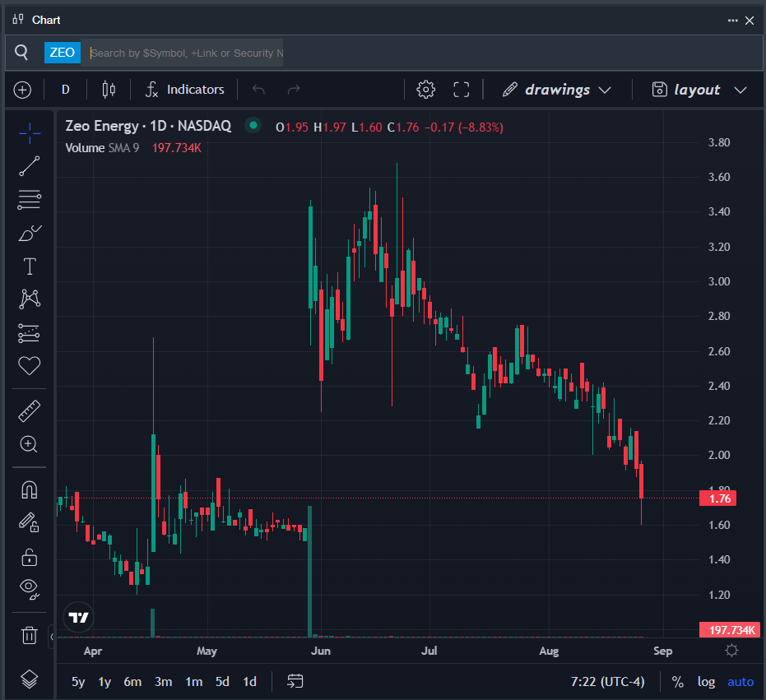Select the Text annotation tool
766x700 pixels.
pos(30,267)
